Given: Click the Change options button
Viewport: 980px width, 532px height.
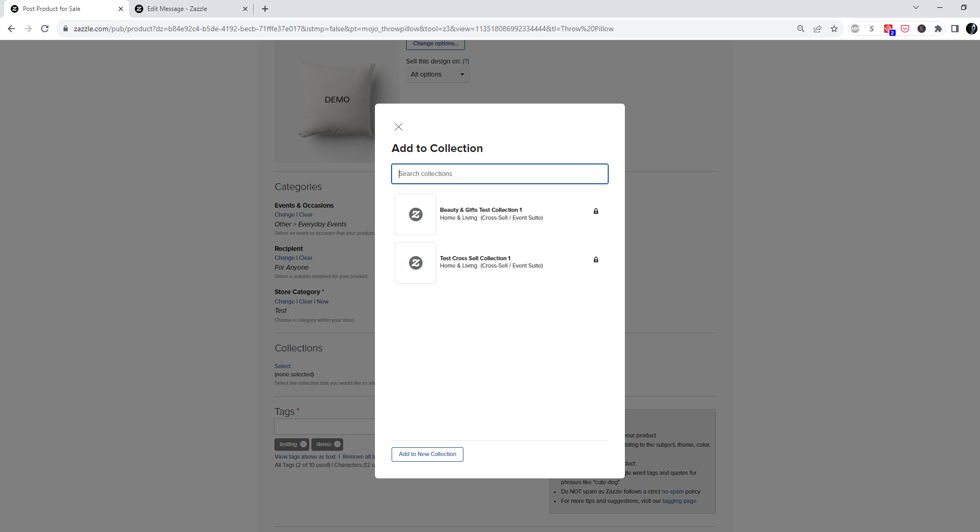Looking at the screenshot, I should click(x=435, y=44).
